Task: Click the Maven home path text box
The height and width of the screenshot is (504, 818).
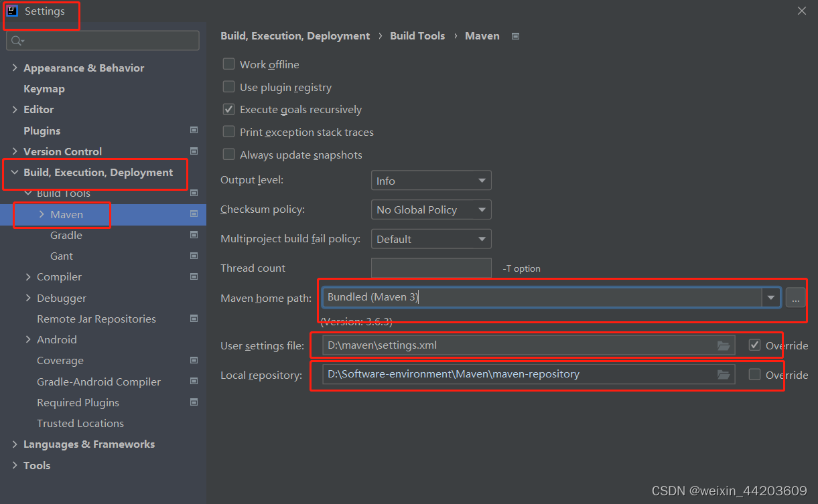Action: (x=543, y=298)
